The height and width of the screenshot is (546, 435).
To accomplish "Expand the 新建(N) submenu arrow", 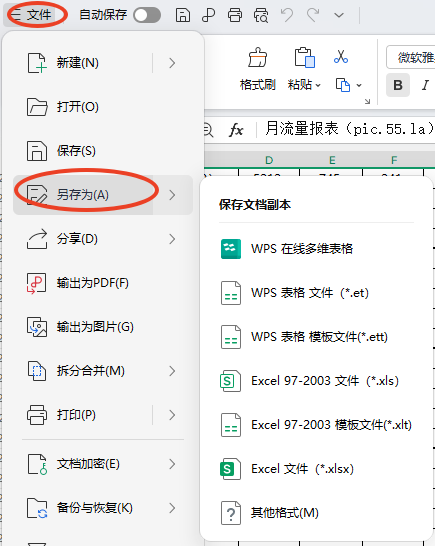I will (x=172, y=63).
